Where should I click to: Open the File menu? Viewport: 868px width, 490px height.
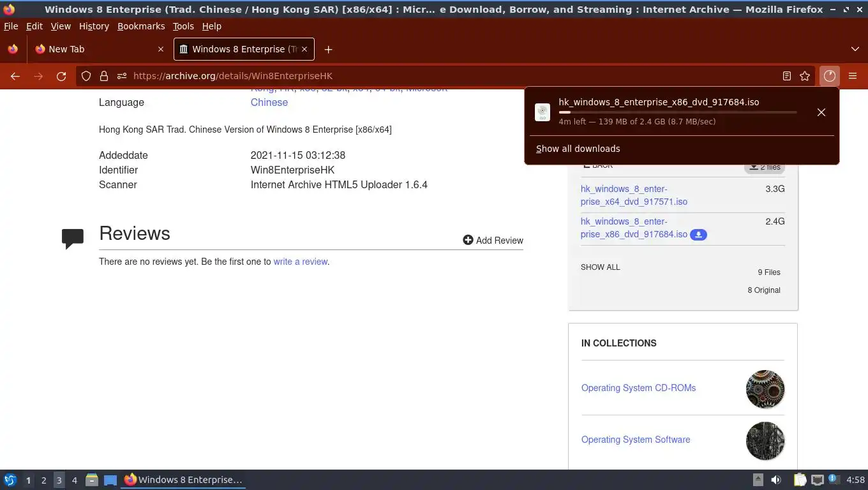click(11, 26)
